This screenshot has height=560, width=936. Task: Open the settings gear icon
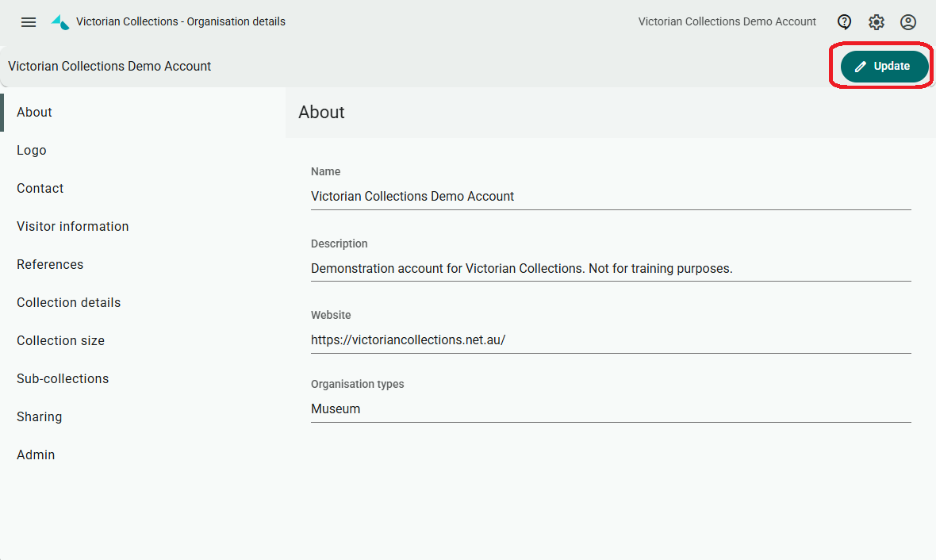tap(877, 22)
